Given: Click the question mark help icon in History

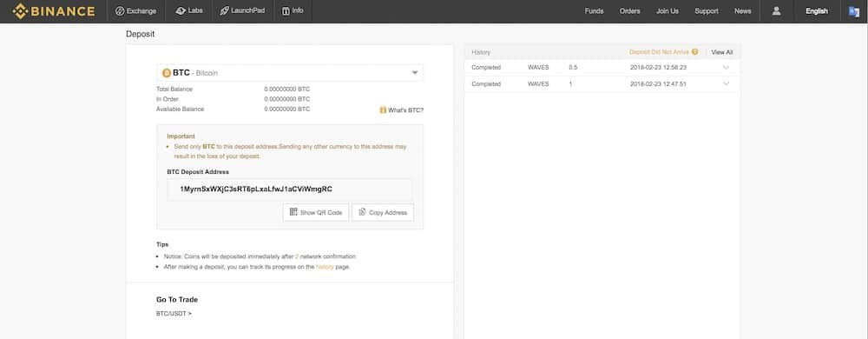Looking at the screenshot, I should (x=694, y=52).
